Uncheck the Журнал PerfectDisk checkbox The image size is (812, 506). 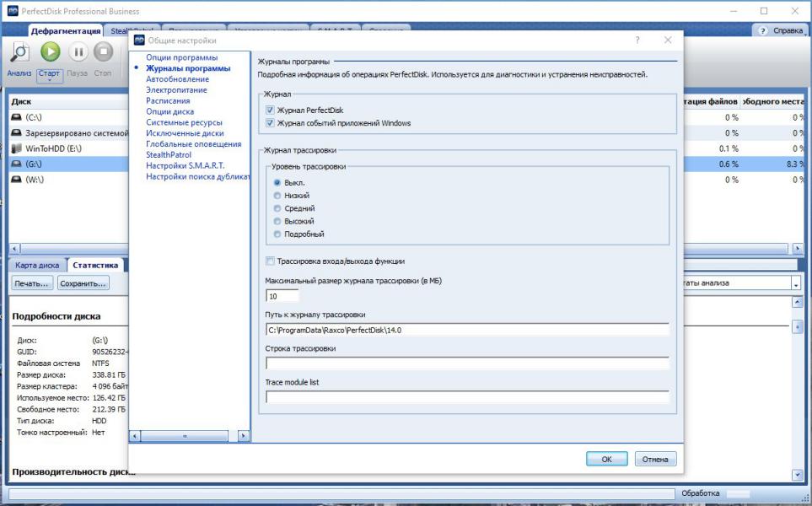[x=270, y=110]
